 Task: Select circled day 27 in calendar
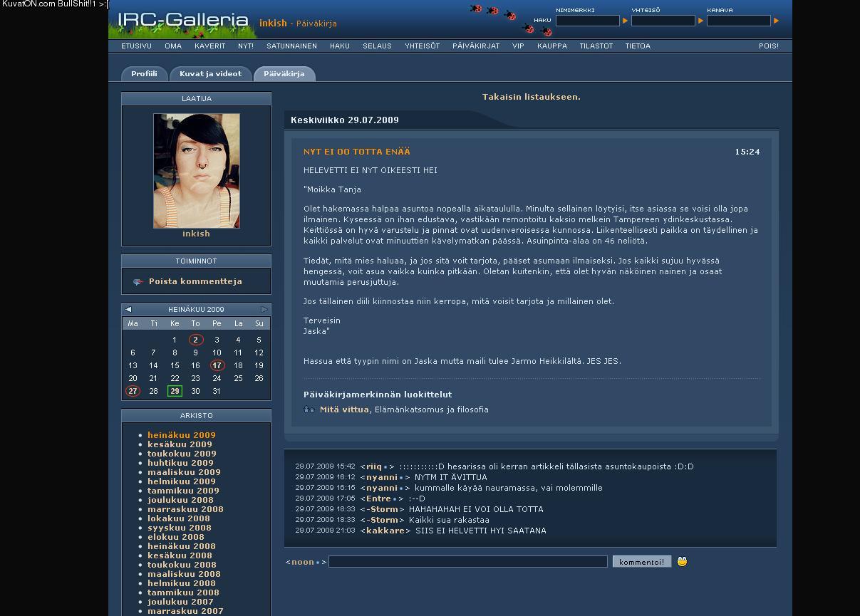pos(133,391)
